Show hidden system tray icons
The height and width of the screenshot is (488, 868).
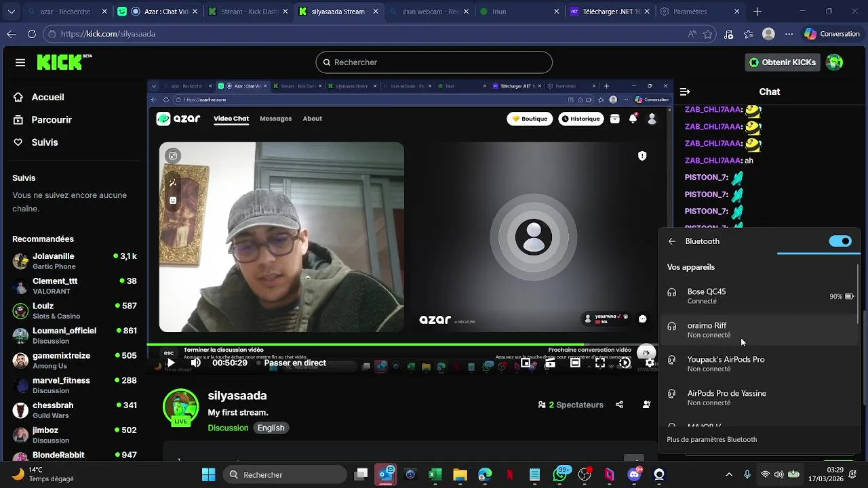(x=729, y=474)
